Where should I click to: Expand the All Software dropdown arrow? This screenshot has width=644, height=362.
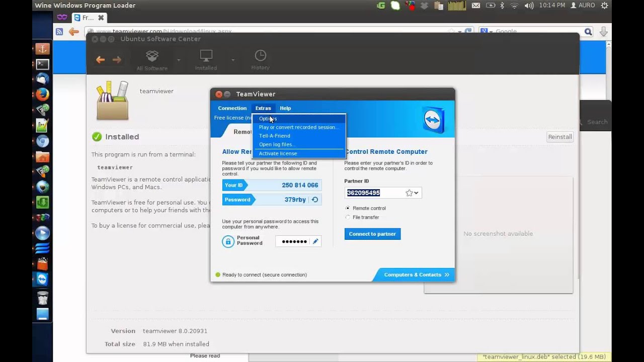179,60
